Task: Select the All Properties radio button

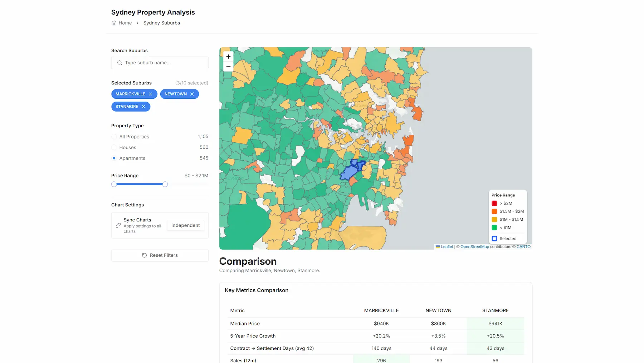Action: point(114,136)
